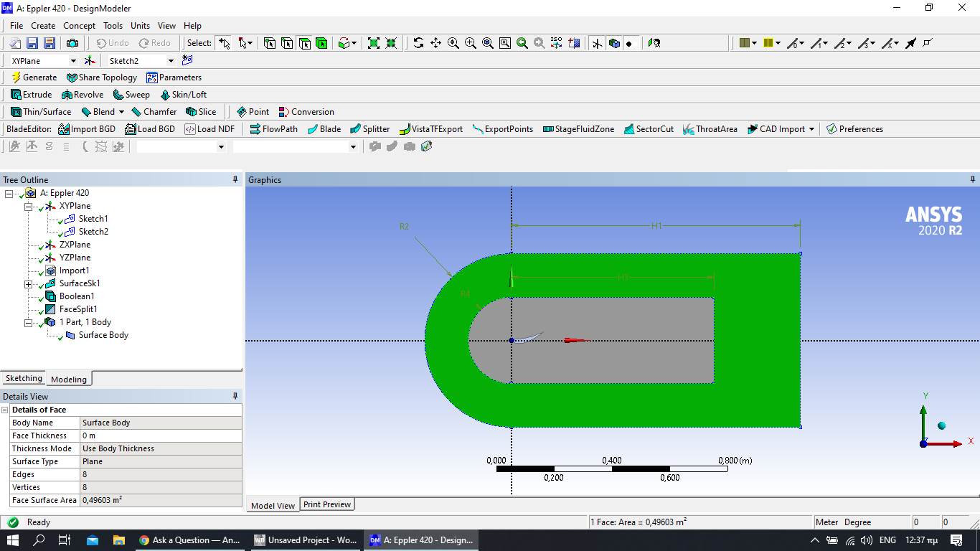Viewport: 980px width, 551px height.
Task: Open the Blend dropdown arrow
Action: click(122, 112)
